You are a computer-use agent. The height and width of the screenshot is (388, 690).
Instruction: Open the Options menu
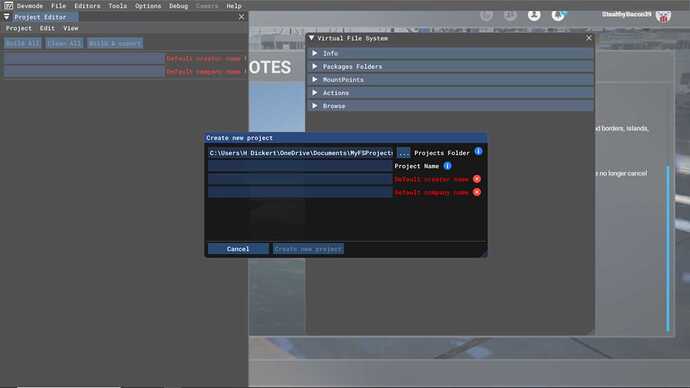pos(148,6)
